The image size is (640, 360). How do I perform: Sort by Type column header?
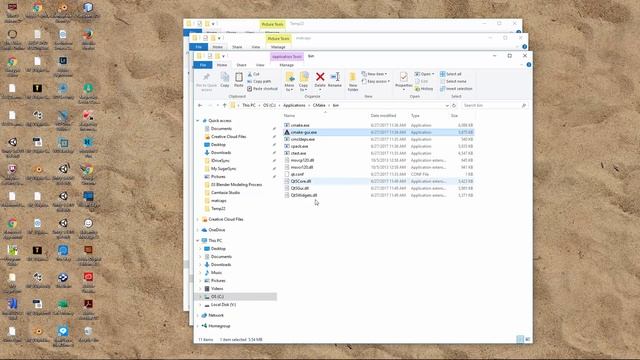[415, 116]
